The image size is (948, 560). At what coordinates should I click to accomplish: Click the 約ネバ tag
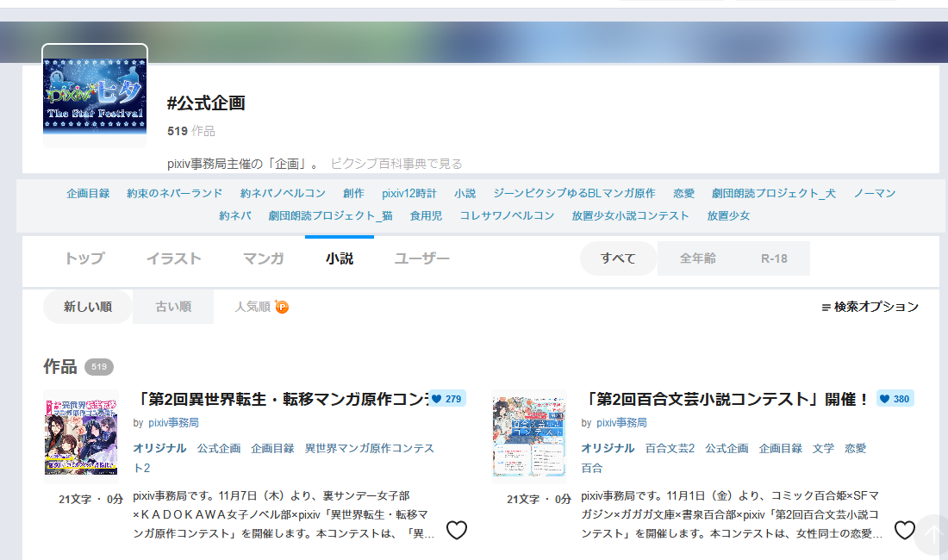[x=235, y=215]
